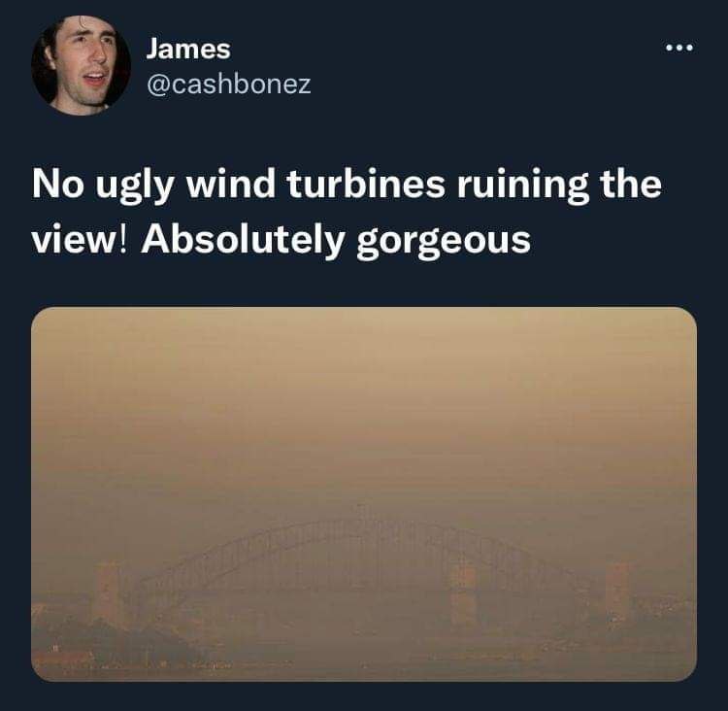Screen dimensions: 728x711
Task: Click the right bridge pylon in photo
Action: [617, 592]
